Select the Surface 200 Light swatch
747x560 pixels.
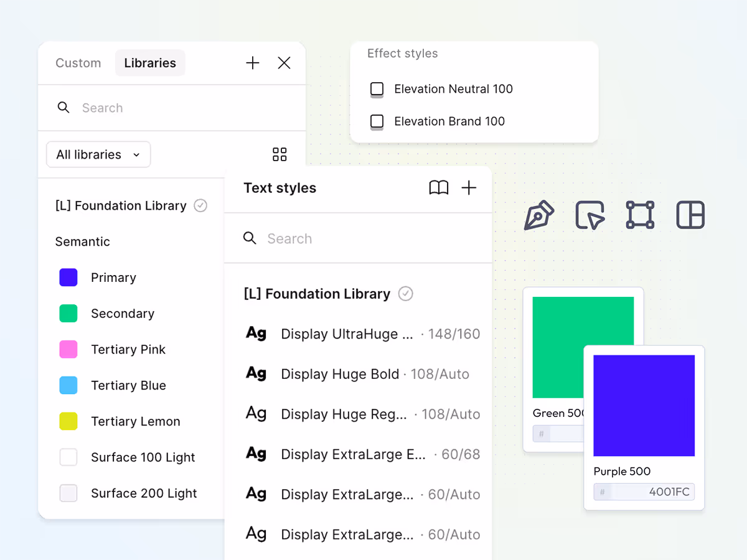click(x=68, y=493)
